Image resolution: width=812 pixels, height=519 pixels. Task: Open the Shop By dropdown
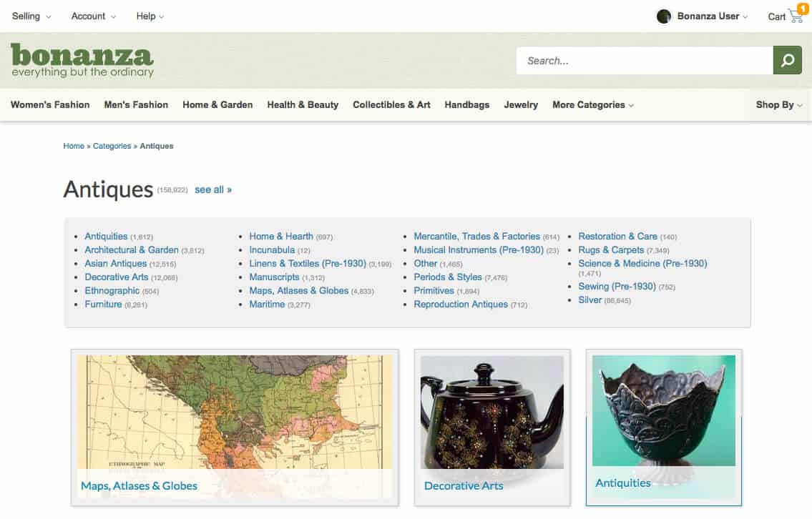(779, 104)
